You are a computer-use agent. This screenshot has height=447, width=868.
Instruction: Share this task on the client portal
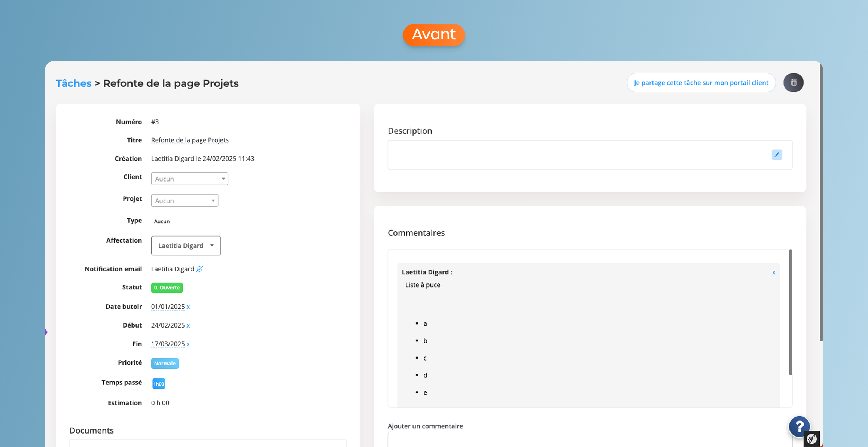click(x=701, y=83)
